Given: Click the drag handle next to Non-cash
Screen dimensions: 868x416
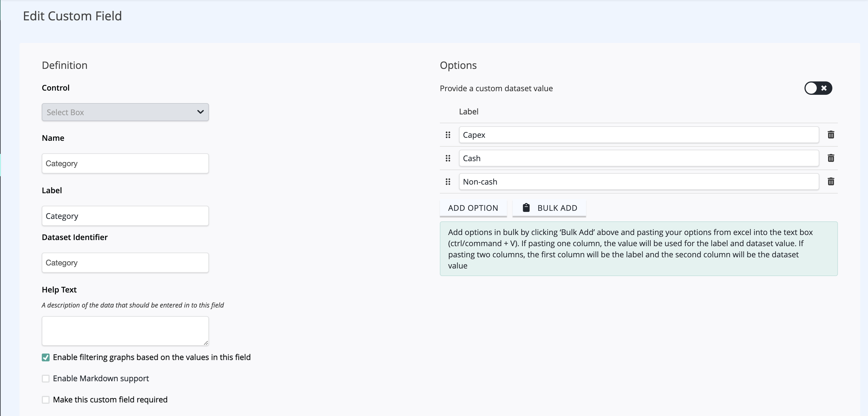Looking at the screenshot, I should (448, 182).
